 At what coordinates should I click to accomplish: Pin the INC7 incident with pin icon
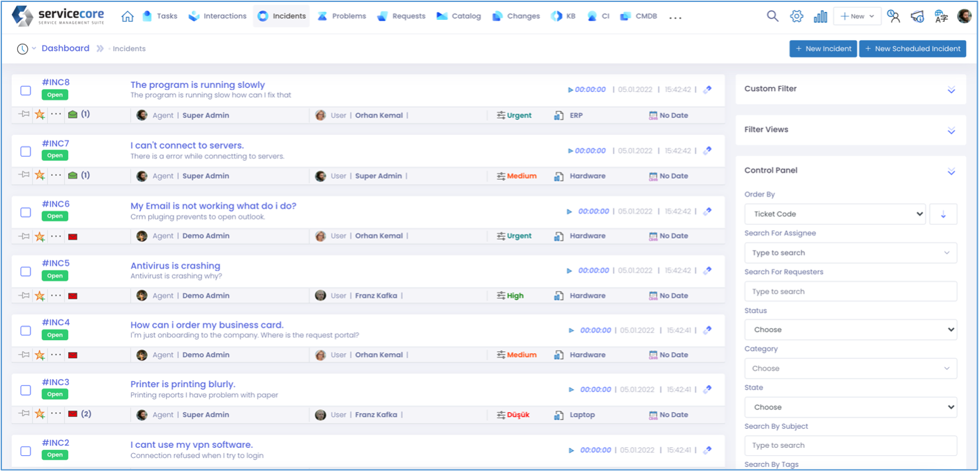[x=24, y=175]
